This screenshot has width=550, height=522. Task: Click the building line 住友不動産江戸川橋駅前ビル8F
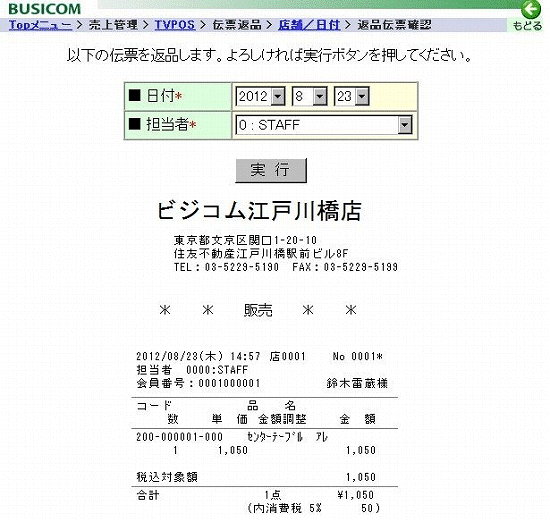[261, 254]
